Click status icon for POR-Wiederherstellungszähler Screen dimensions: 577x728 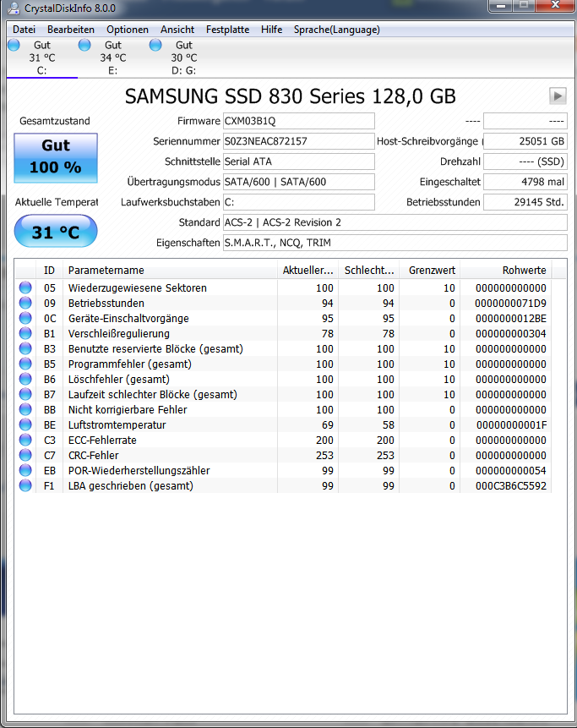(25, 471)
